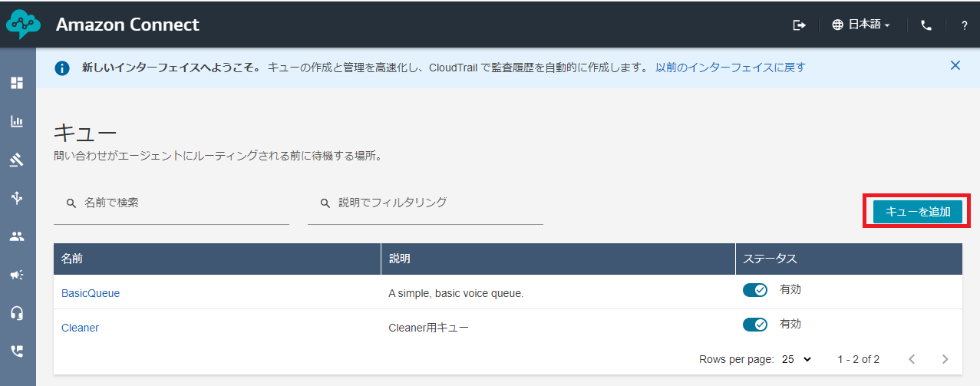
Task: Open the phone numbers sidebar icon
Action: click(x=17, y=351)
